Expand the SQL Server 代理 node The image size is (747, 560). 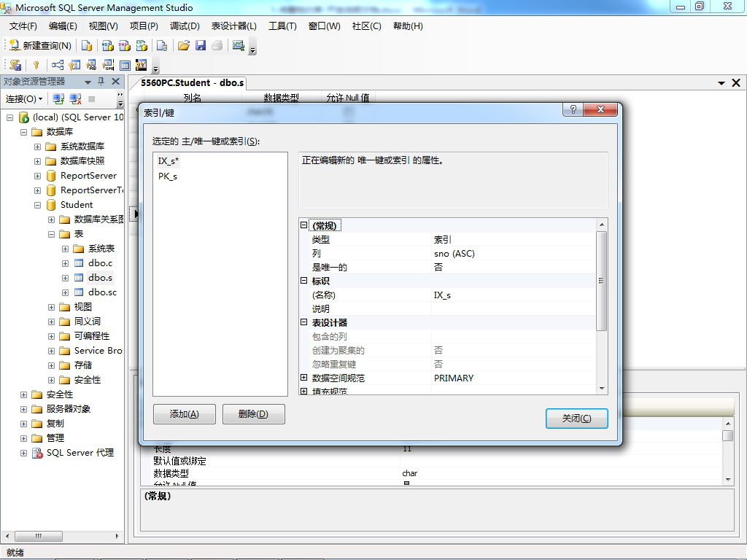pos(23,454)
